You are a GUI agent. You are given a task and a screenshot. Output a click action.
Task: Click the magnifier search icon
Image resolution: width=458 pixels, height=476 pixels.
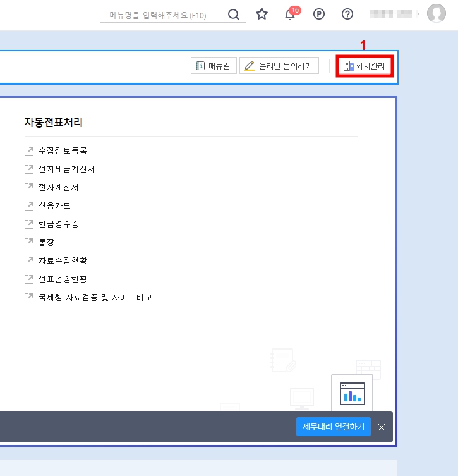pyautogui.click(x=234, y=15)
